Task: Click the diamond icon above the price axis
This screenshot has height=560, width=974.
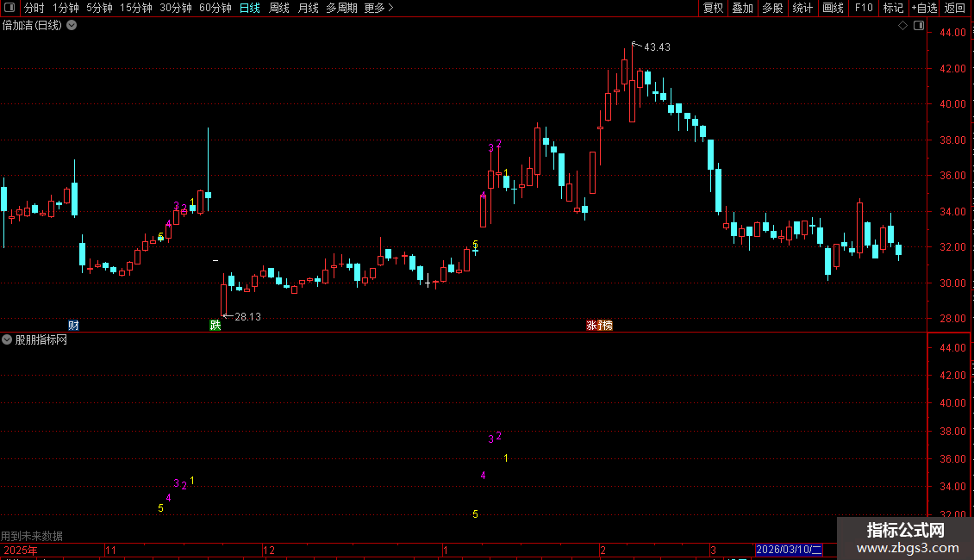Action: pos(902,26)
